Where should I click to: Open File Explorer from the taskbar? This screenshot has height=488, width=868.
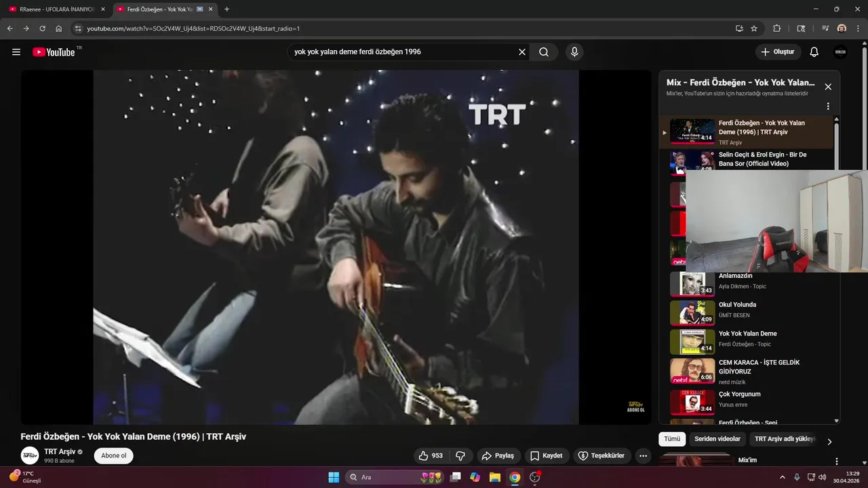pyautogui.click(x=495, y=477)
